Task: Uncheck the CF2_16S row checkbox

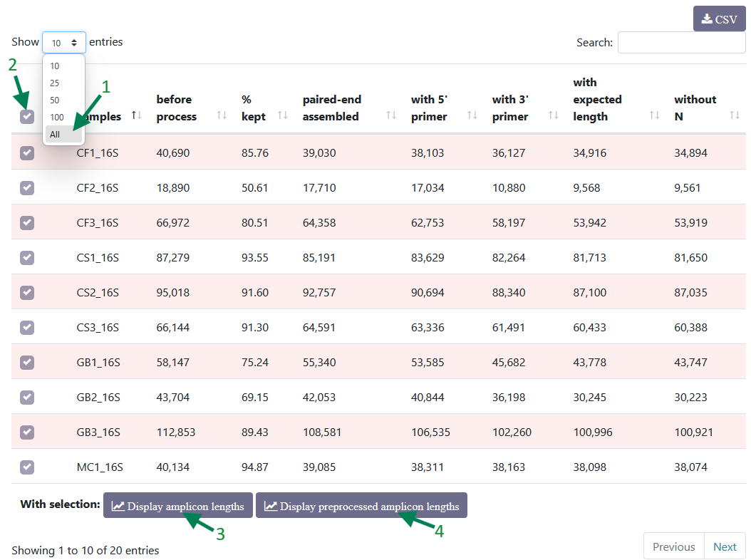Action: tap(27, 188)
